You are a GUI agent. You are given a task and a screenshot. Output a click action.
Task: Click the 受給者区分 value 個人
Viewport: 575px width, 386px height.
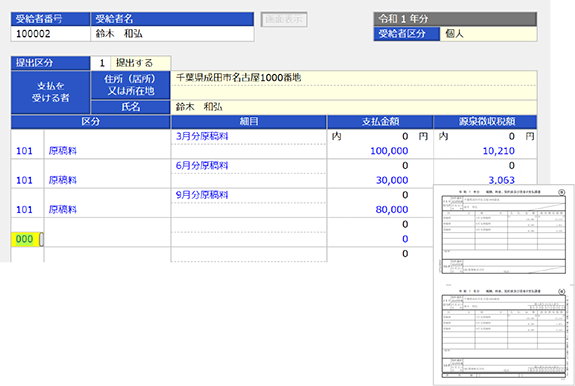click(488, 34)
